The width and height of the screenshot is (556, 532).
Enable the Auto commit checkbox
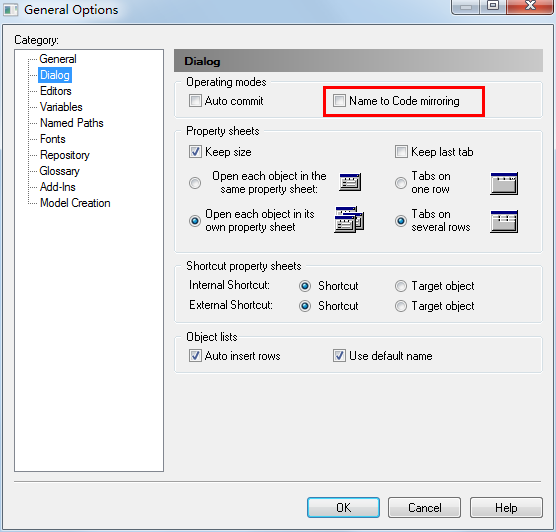pyautogui.click(x=195, y=101)
